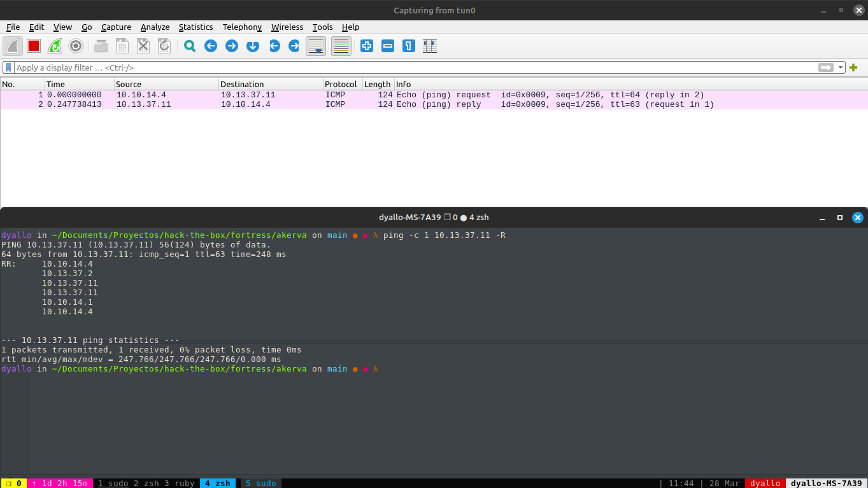Image resolution: width=868 pixels, height=488 pixels.
Task: Open the Statistics menu
Action: tap(196, 27)
